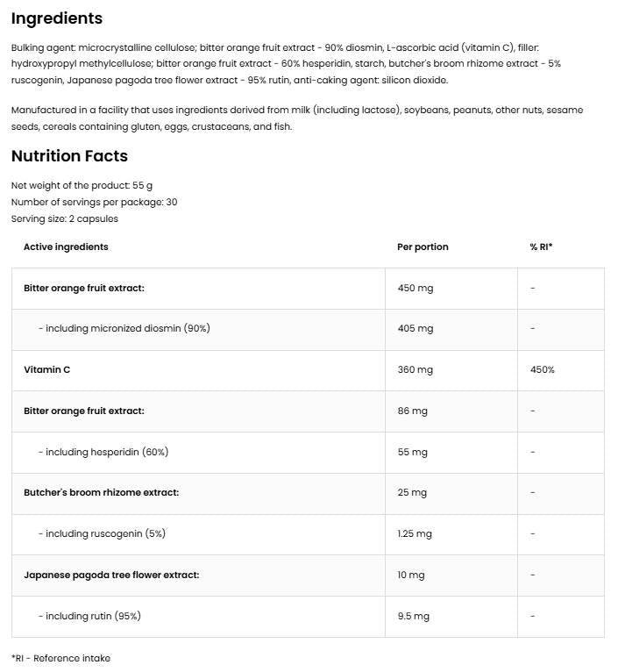Screen dimensions: 618x672
Task: Click the Butcher's broom rhizome extract label
Action: point(101,492)
